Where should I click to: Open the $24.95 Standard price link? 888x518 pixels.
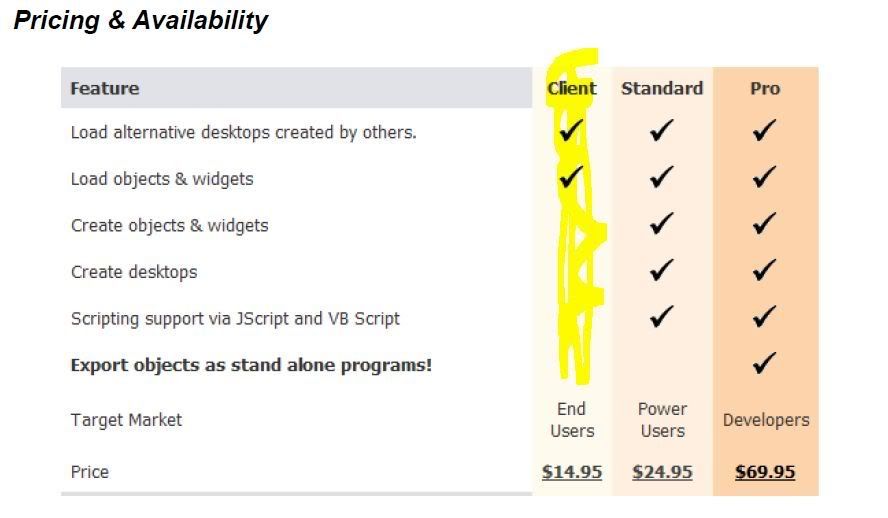(662, 472)
